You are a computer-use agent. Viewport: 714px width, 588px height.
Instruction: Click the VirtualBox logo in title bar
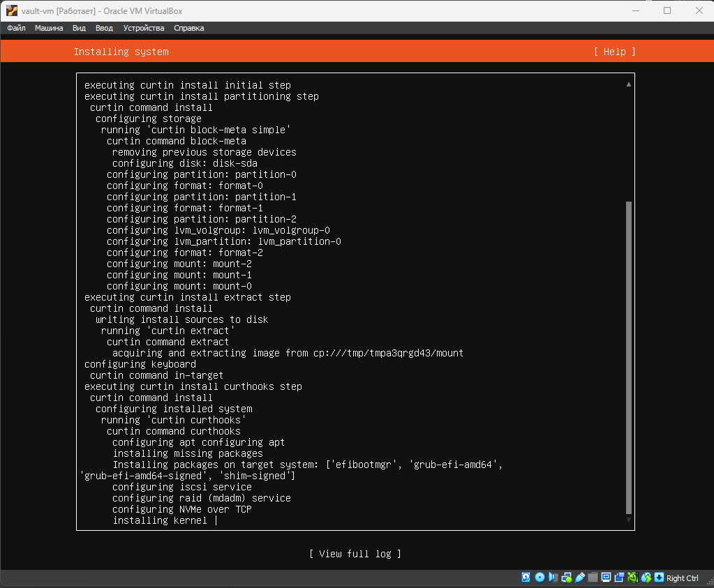pos(11,10)
